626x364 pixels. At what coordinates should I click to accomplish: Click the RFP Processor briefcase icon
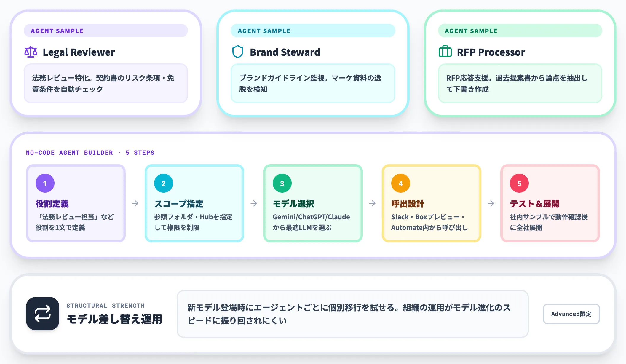tap(445, 52)
